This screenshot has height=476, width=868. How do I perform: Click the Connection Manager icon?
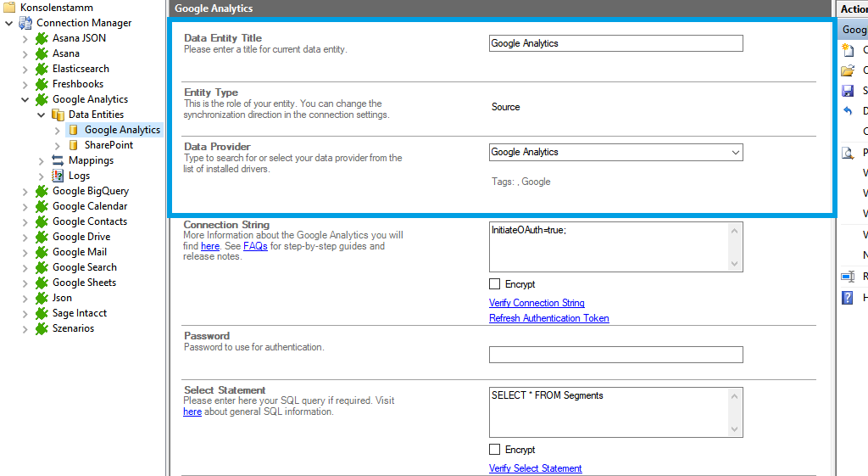[x=25, y=23]
